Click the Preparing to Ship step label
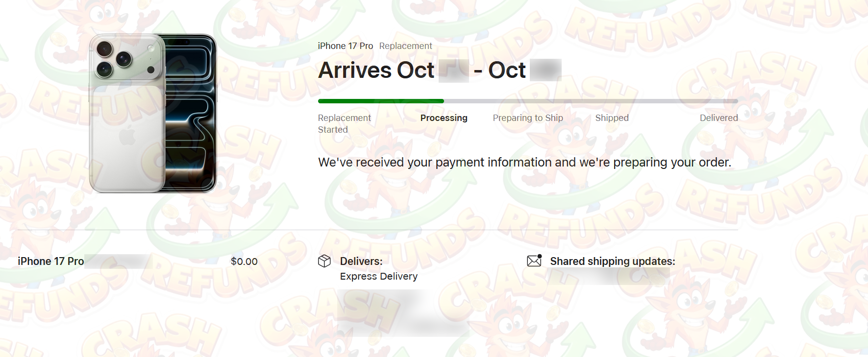Viewport: 868px width, 357px height. tap(527, 118)
